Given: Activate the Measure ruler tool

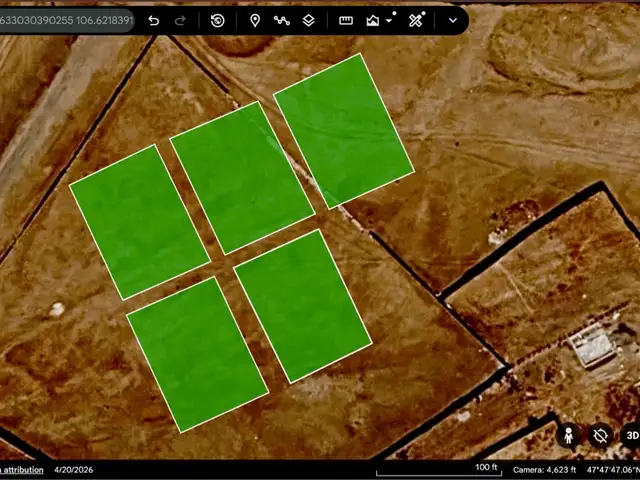Looking at the screenshot, I should point(346,20).
